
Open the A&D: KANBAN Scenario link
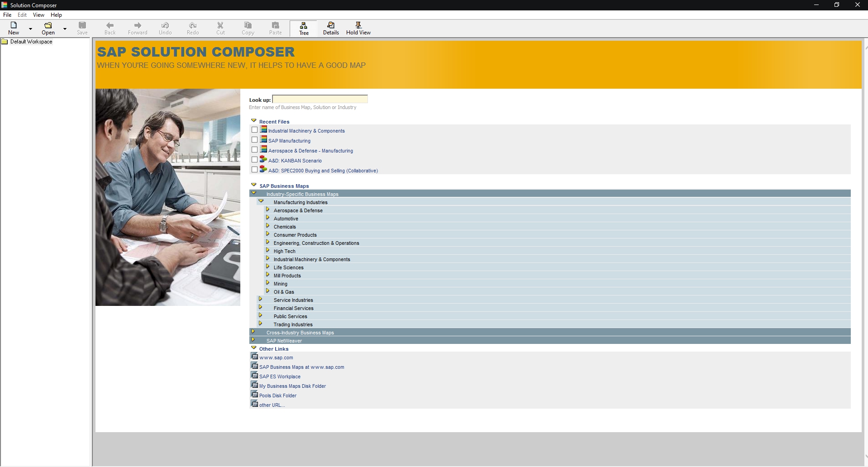(x=295, y=161)
